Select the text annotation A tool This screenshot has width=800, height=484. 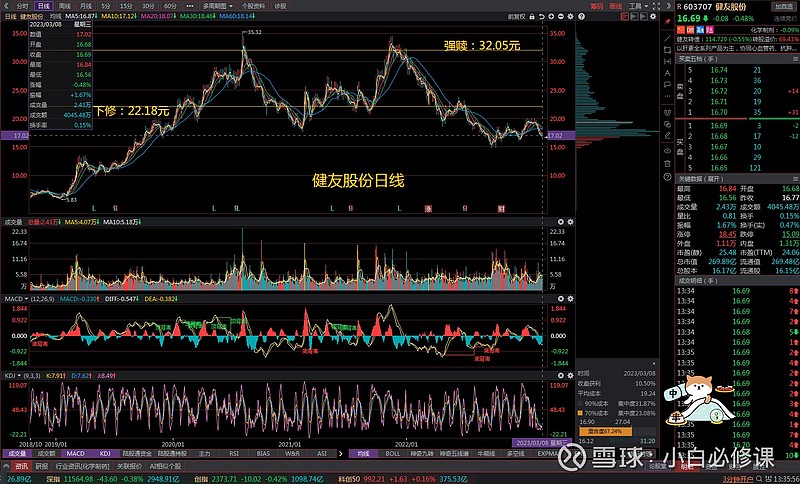point(667,73)
